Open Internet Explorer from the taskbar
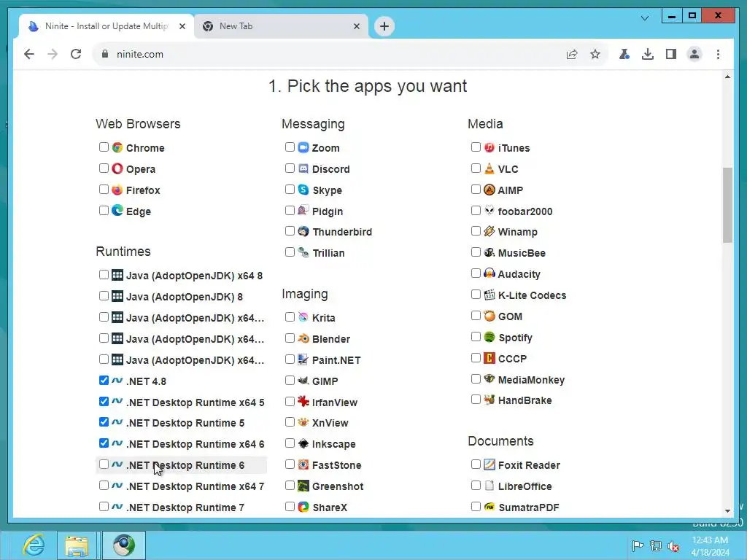Image resolution: width=747 pixels, height=560 pixels. [x=34, y=545]
